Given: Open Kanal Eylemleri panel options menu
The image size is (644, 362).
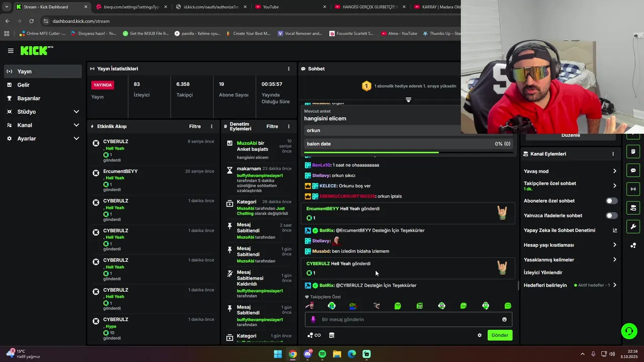Looking at the screenshot, I should pos(613,154).
